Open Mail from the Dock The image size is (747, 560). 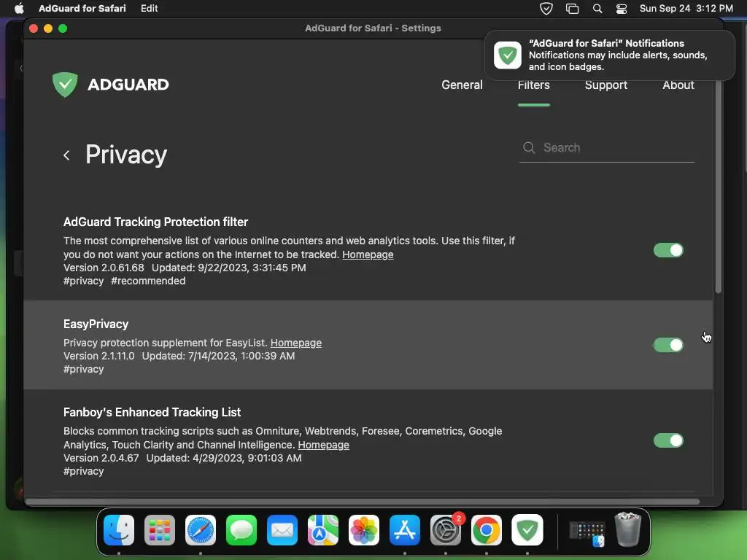click(x=282, y=530)
